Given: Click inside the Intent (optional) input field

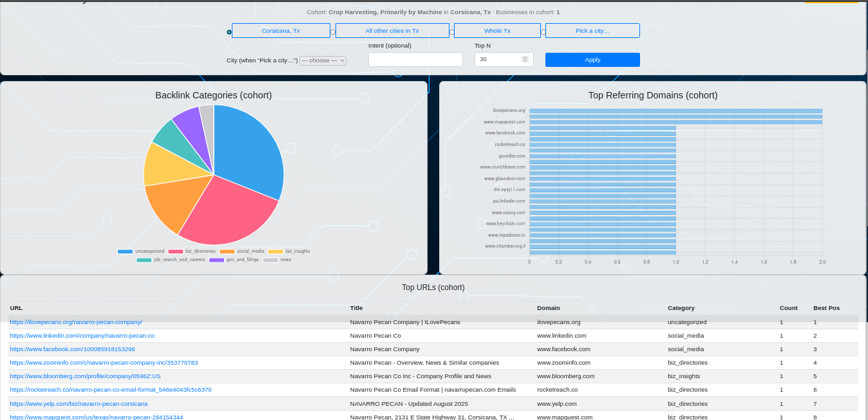Looking at the screenshot, I should [415, 59].
